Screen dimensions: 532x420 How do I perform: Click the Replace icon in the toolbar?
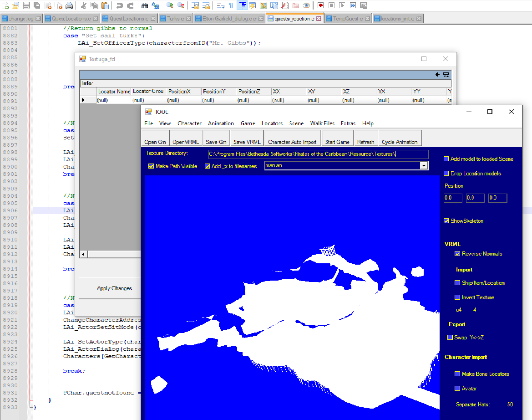(155, 5)
